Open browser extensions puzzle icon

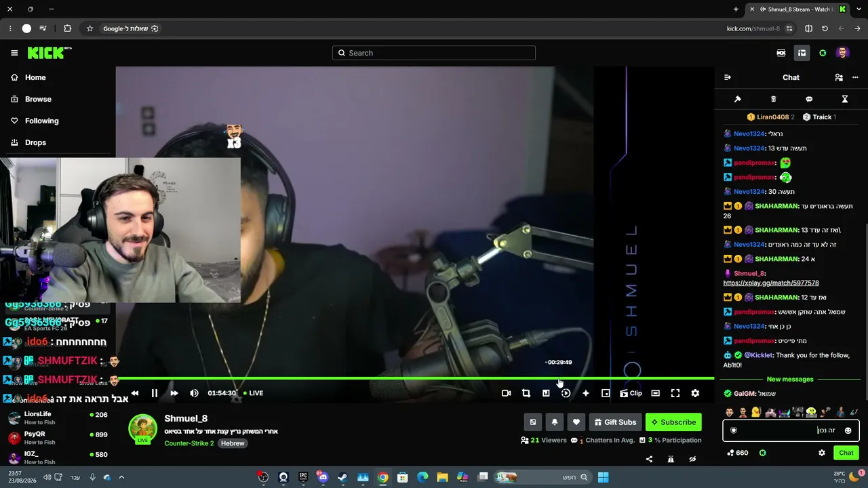point(67,28)
